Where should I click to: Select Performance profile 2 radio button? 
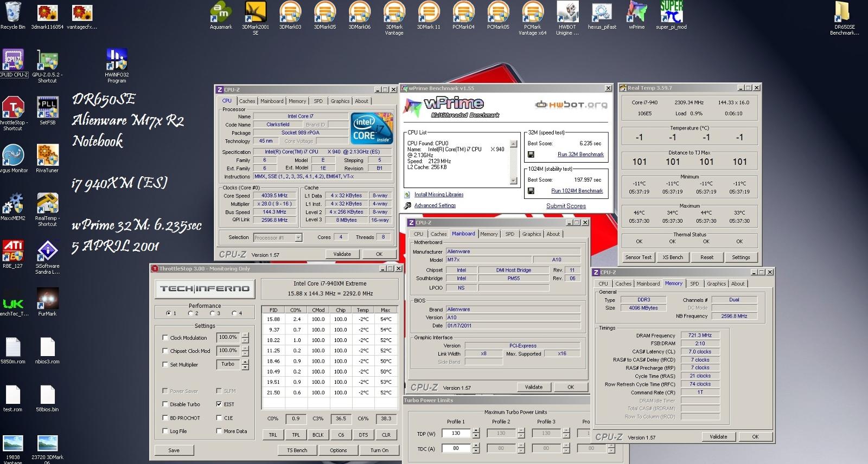click(190, 313)
